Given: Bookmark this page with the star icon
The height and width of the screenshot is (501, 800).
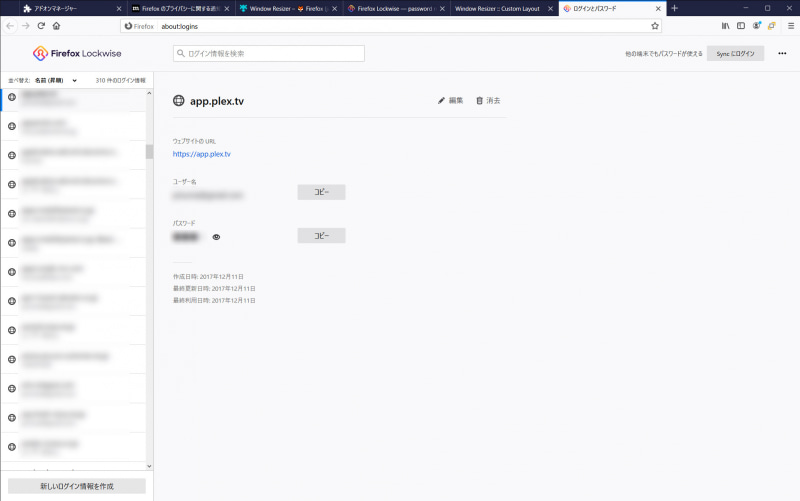Looking at the screenshot, I should pyautogui.click(x=655, y=26).
